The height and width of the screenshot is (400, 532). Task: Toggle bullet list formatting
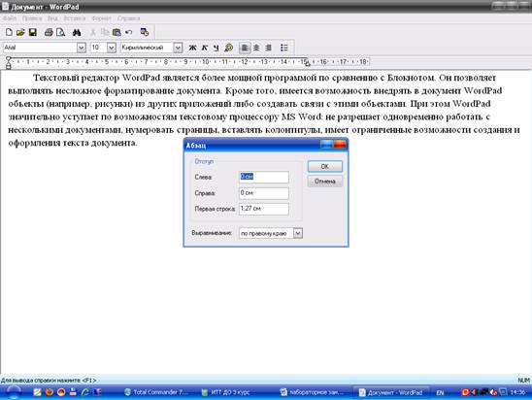coord(284,48)
